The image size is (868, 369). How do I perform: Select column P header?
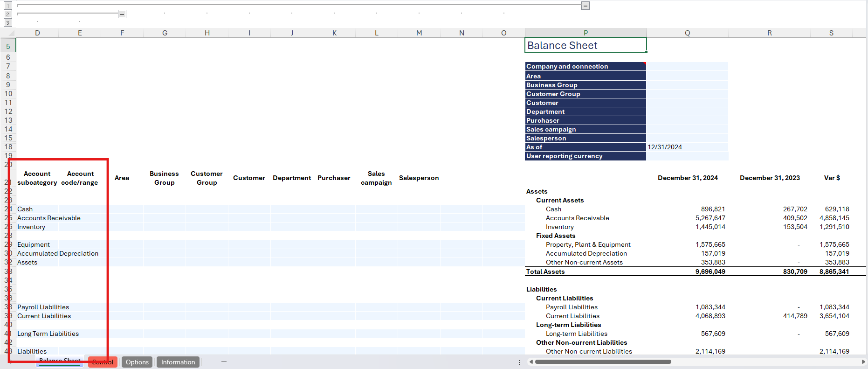pyautogui.click(x=586, y=33)
